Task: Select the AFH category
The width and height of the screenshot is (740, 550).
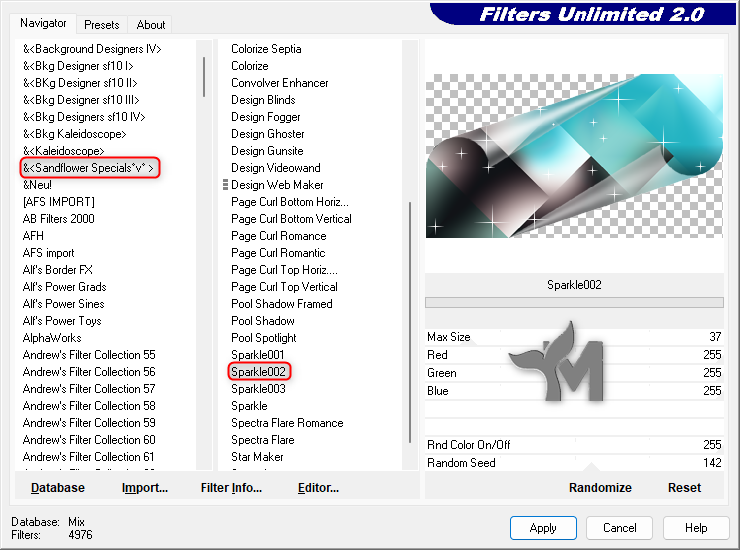Action: pos(33,236)
